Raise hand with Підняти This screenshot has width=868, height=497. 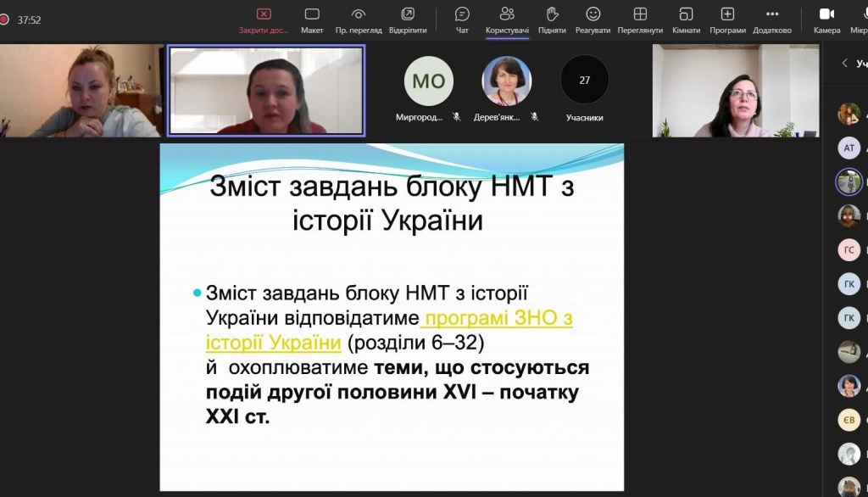tap(552, 20)
